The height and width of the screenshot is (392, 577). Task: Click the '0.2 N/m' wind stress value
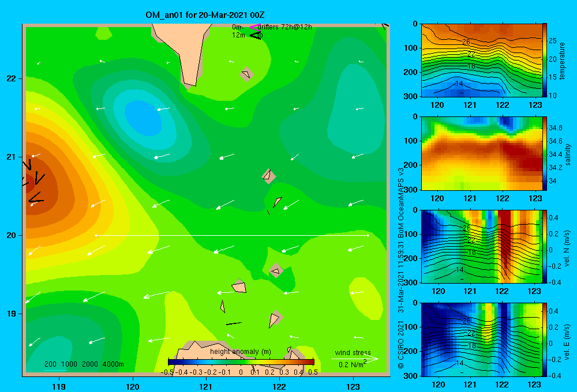click(x=352, y=364)
